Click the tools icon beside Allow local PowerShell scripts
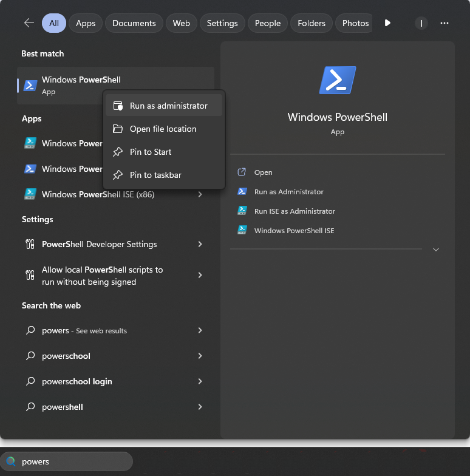The width and height of the screenshot is (470, 476). click(30, 275)
